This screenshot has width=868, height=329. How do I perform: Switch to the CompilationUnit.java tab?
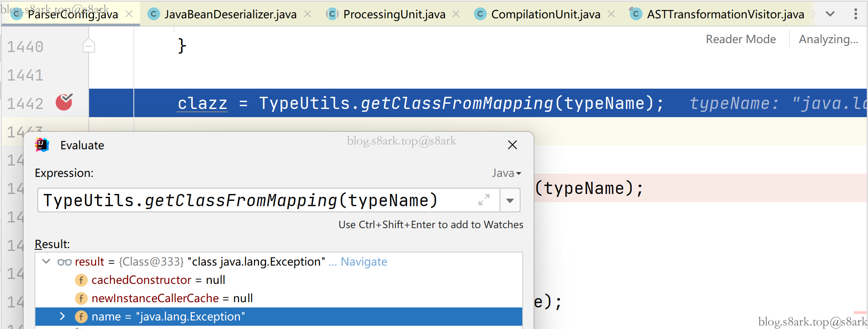pyautogui.click(x=545, y=14)
